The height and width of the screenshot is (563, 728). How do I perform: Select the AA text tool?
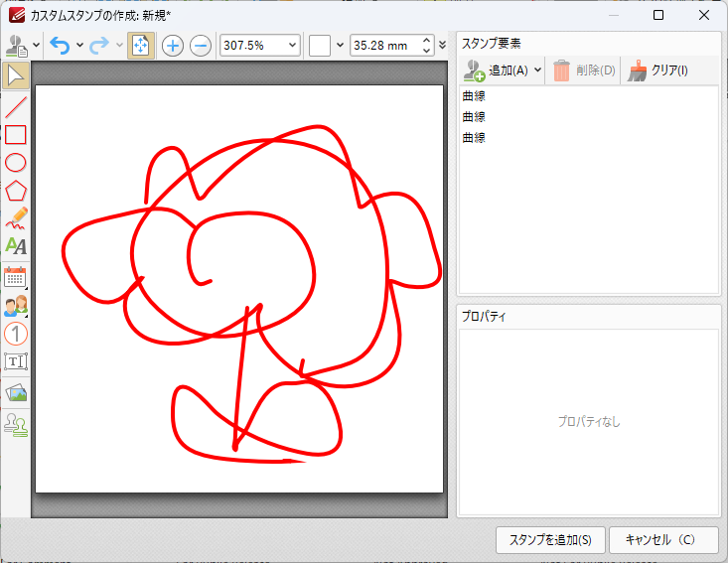coord(16,246)
